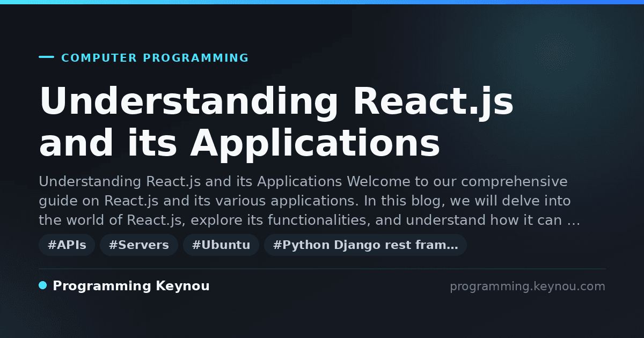Click the Programming Keynou site name
The image size is (644, 338).
click(x=131, y=286)
